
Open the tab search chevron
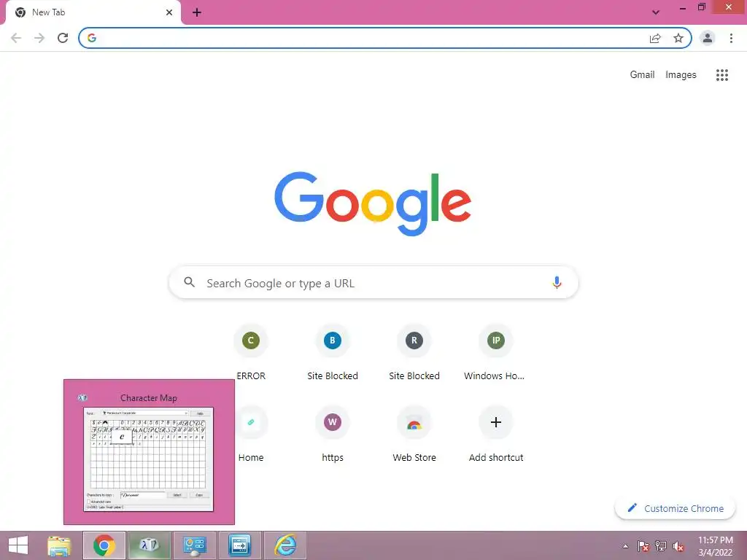coord(656,12)
